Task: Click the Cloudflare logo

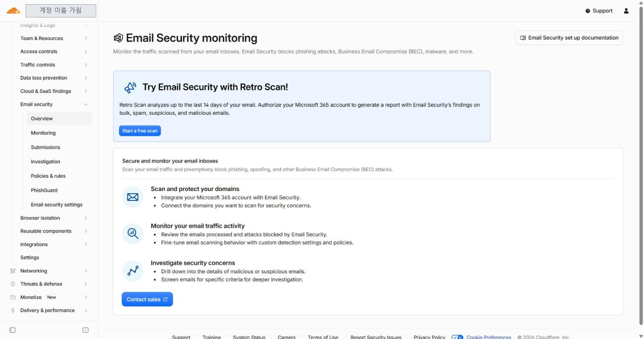Action: pos(13,11)
